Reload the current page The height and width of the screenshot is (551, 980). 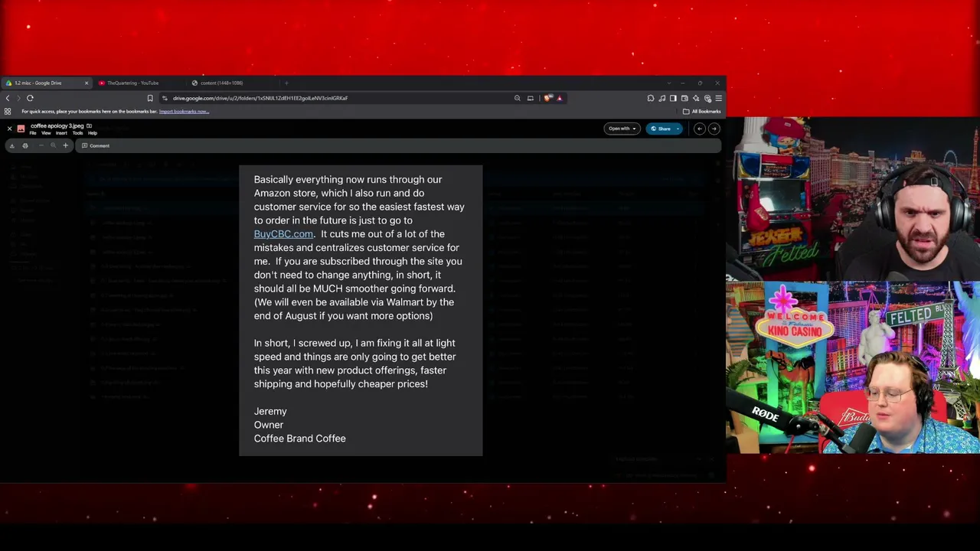[x=30, y=98]
